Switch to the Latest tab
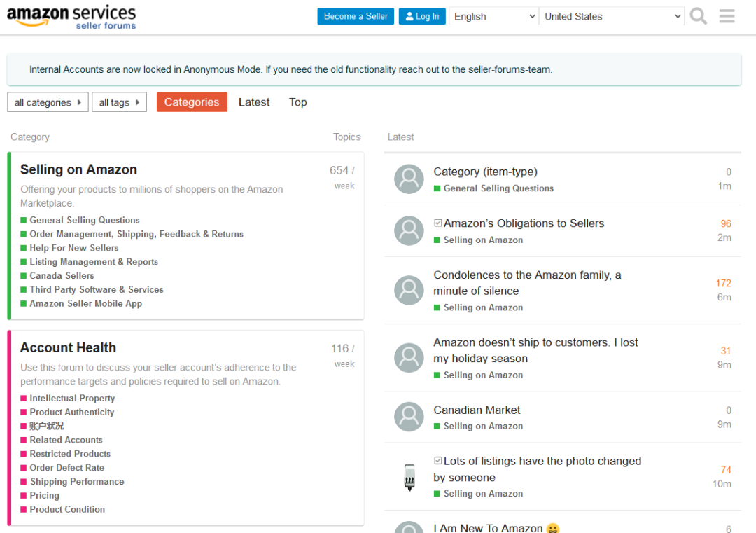Viewport: 756px width, 533px height. tap(254, 102)
